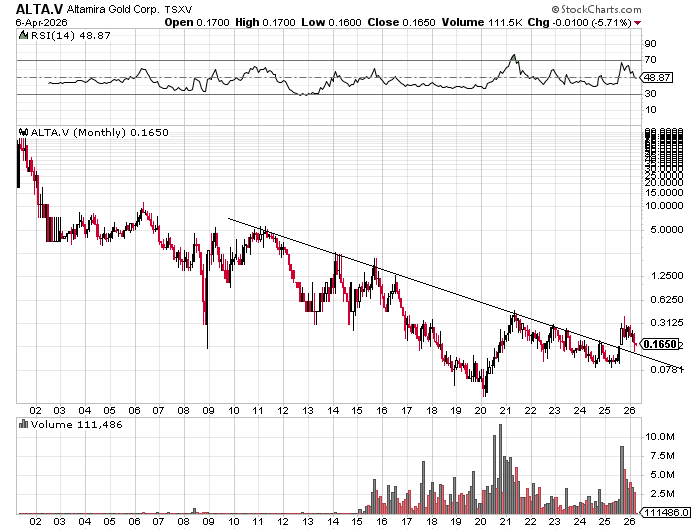Image resolution: width=700 pixels, height=530 pixels.
Task: Click the RSI 70 axis level label
Action: click(x=650, y=59)
